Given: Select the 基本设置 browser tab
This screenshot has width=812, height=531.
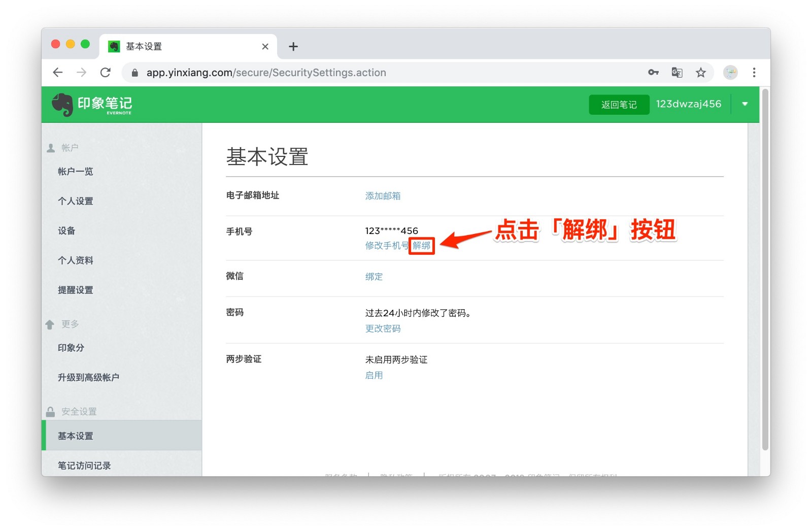Looking at the screenshot, I should point(188,47).
